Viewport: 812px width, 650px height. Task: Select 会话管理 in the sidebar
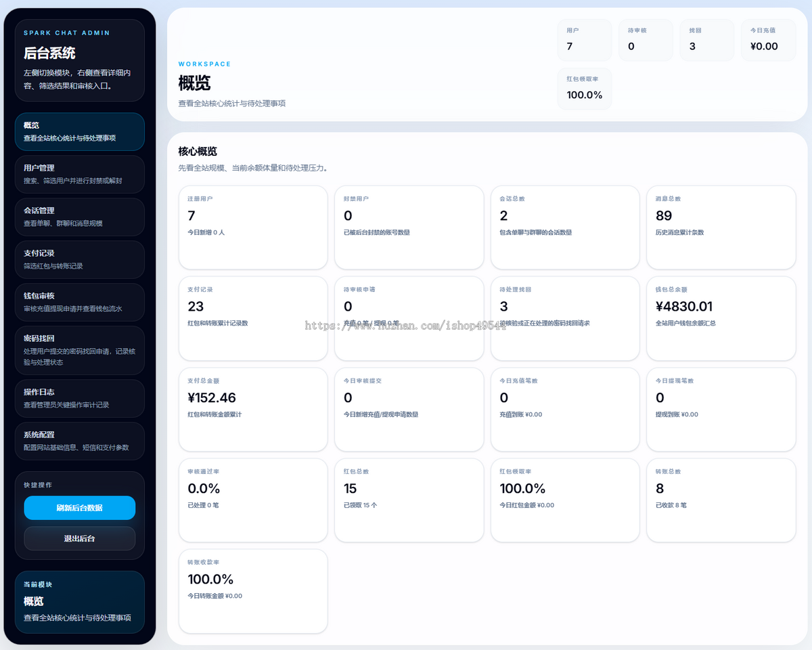pyautogui.click(x=79, y=217)
